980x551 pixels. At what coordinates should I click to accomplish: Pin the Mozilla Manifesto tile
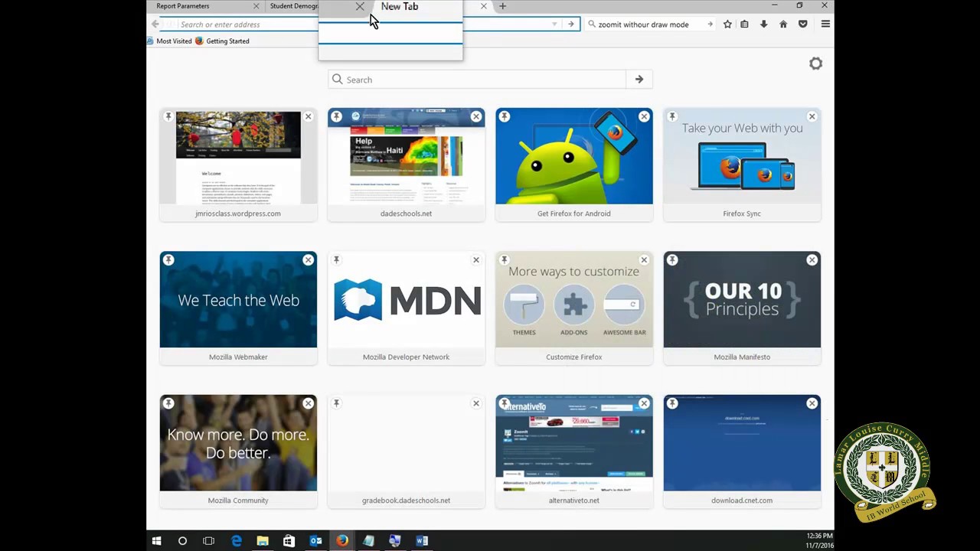pos(671,260)
